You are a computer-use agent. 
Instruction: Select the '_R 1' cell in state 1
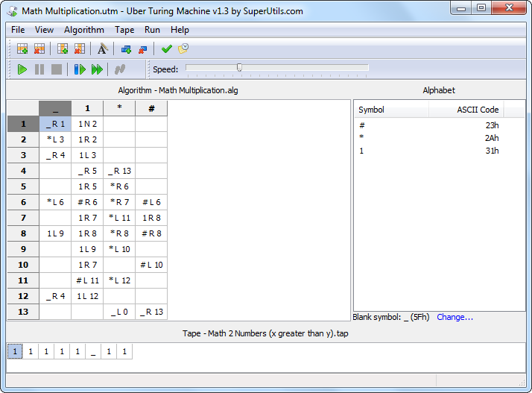(55, 124)
